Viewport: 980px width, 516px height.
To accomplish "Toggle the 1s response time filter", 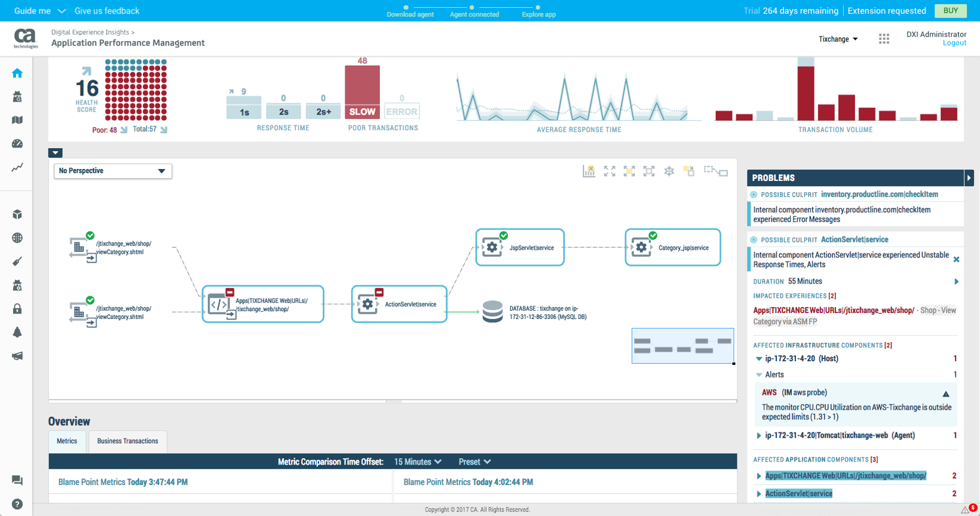I will 244,112.
